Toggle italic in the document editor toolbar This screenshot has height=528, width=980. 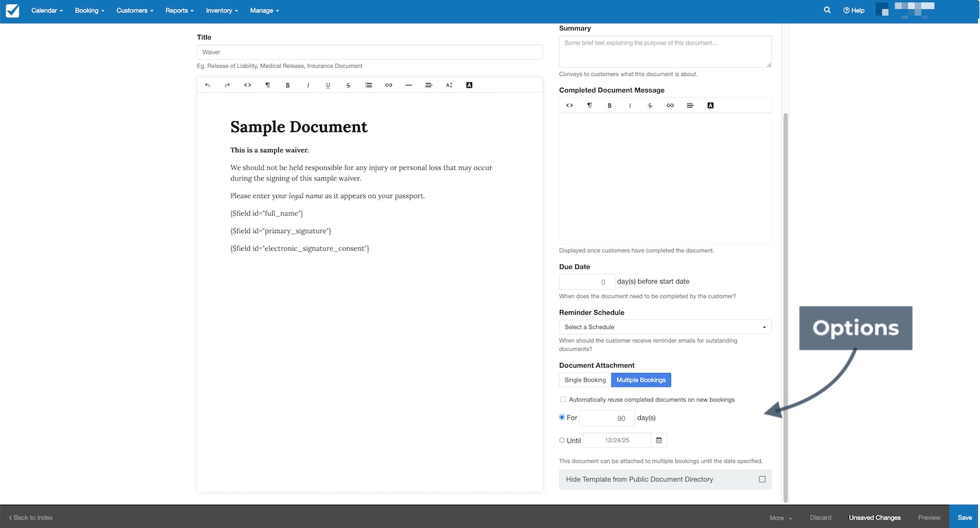pyautogui.click(x=308, y=85)
